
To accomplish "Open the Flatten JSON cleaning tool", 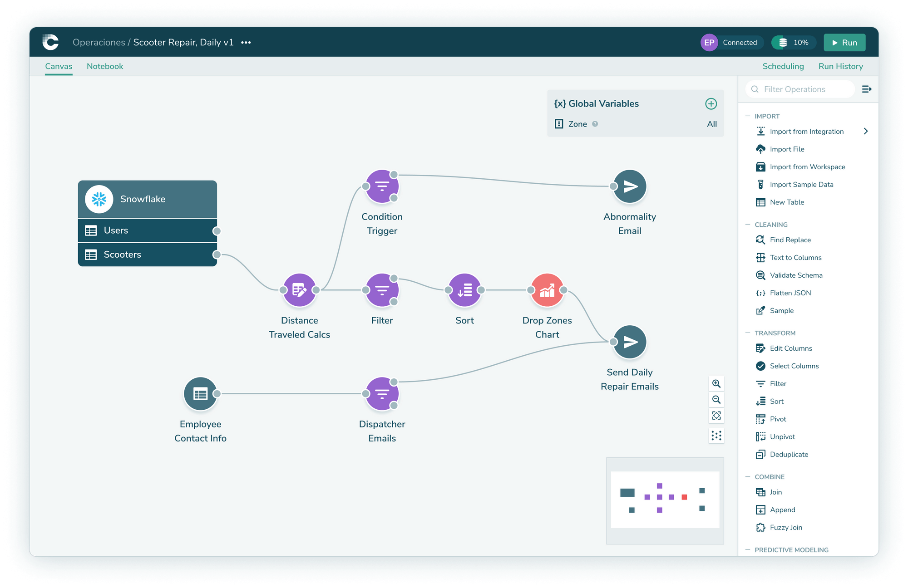I will pos(790,293).
